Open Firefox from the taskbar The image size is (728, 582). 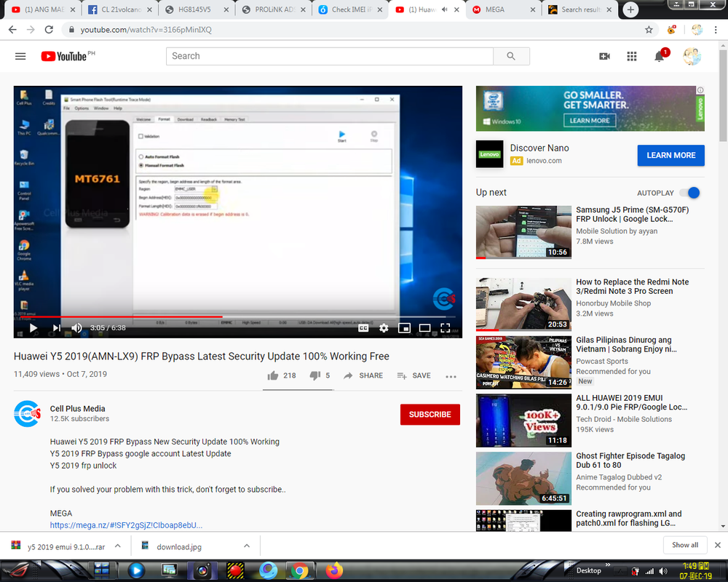[x=334, y=570]
